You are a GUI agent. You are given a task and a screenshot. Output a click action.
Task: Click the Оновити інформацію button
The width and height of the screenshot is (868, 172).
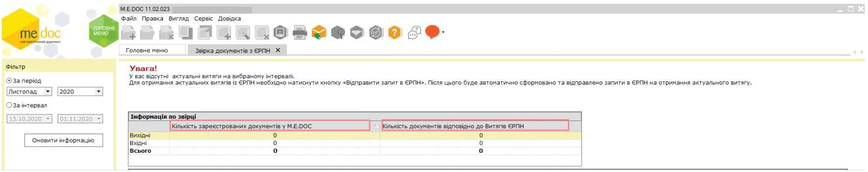point(64,140)
